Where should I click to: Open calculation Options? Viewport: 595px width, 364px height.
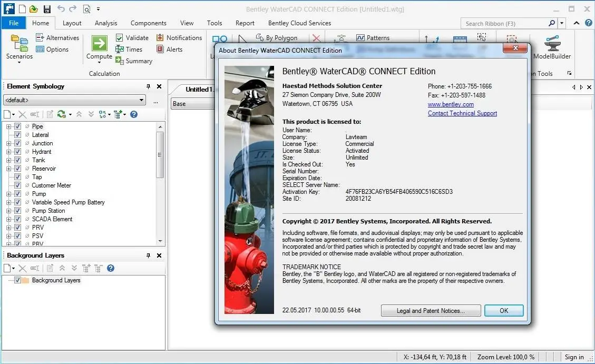52,50
